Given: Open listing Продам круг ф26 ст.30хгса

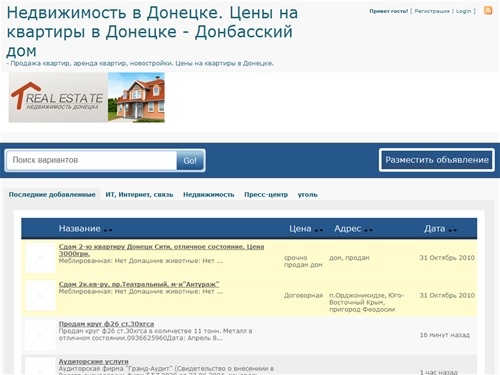Looking at the screenshot, I should [x=106, y=324].
